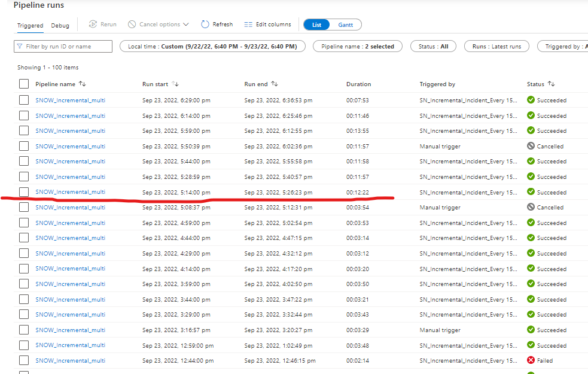
Task: Click Cancelled icon for 5:50:39 pm run
Action: tap(531, 146)
